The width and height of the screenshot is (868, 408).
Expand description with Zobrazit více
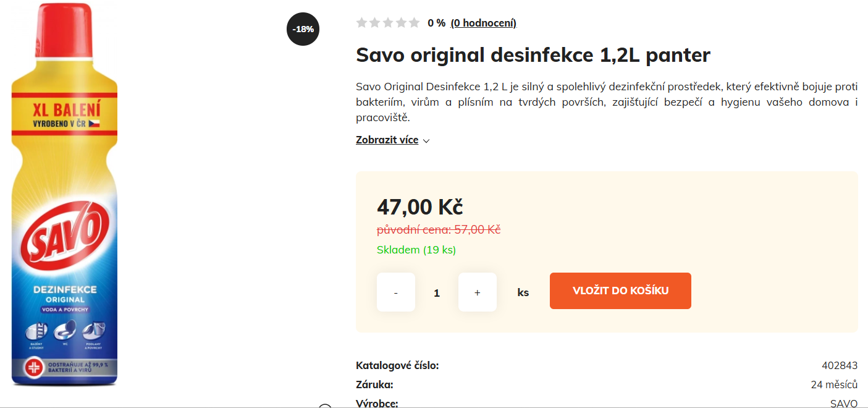click(387, 140)
